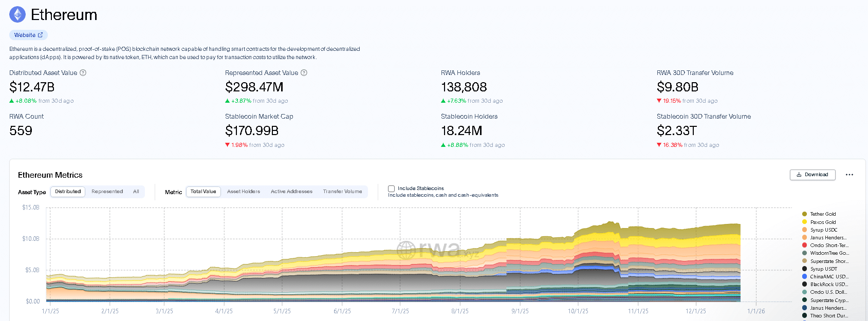Viewport: 868px width, 321px height.
Task: Switch metric to Asset Holders
Action: click(x=243, y=192)
